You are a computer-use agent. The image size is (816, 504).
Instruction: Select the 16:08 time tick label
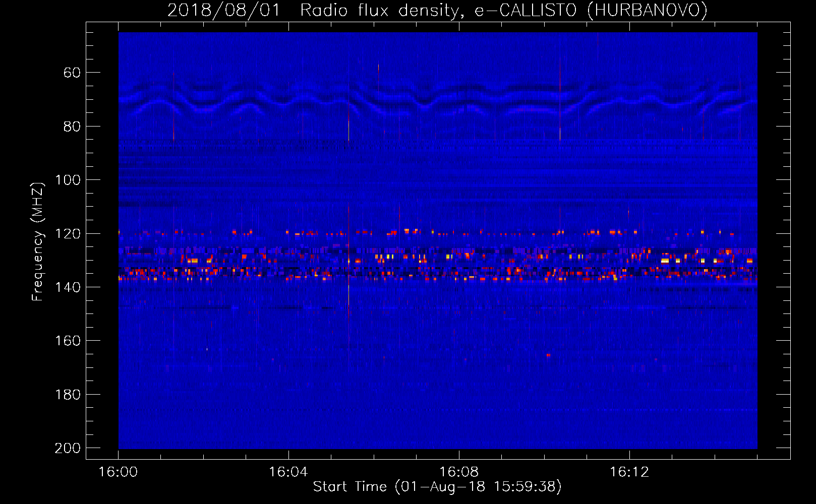click(x=459, y=472)
